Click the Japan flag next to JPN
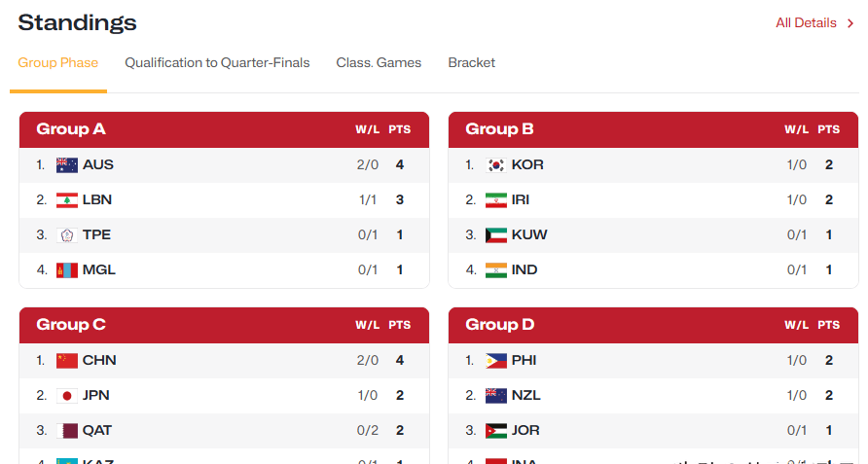This screenshot has height=464, width=868. point(67,395)
